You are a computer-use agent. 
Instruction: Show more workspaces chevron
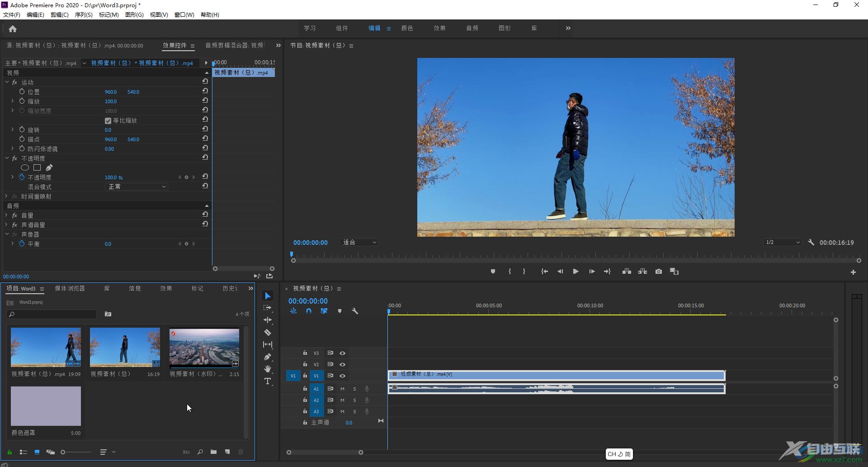[x=568, y=28]
